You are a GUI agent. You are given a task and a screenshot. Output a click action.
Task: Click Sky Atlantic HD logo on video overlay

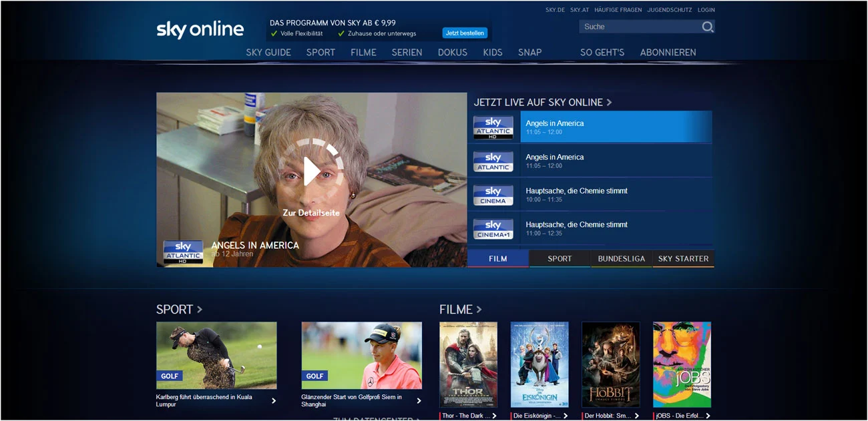pyautogui.click(x=183, y=252)
